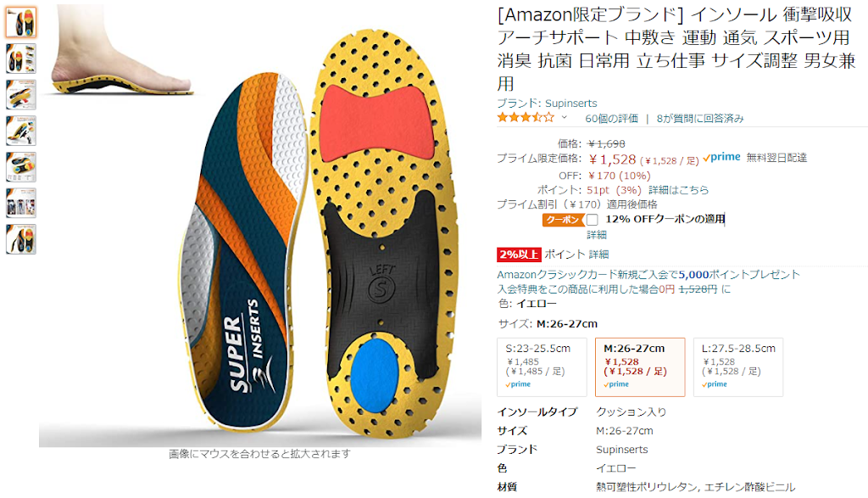Click the orange クーポン coupon badge
The height and width of the screenshot is (498, 868).
tap(563, 220)
